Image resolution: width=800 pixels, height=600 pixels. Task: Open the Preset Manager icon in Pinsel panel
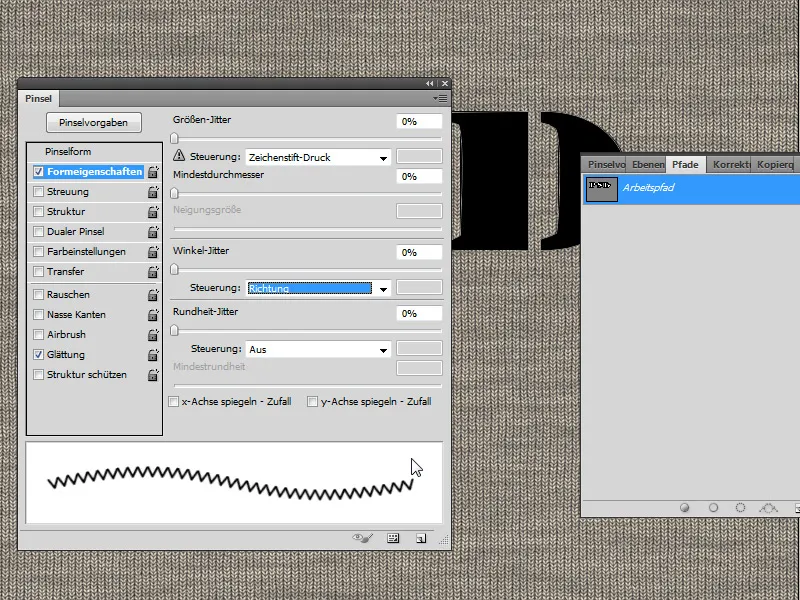tap(393, 538)
